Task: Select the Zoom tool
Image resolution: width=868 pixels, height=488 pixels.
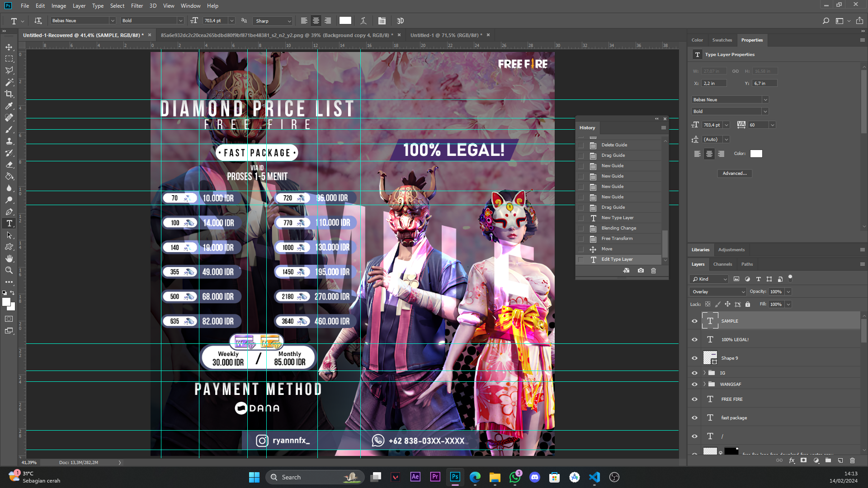Action: tap(9, 270)
